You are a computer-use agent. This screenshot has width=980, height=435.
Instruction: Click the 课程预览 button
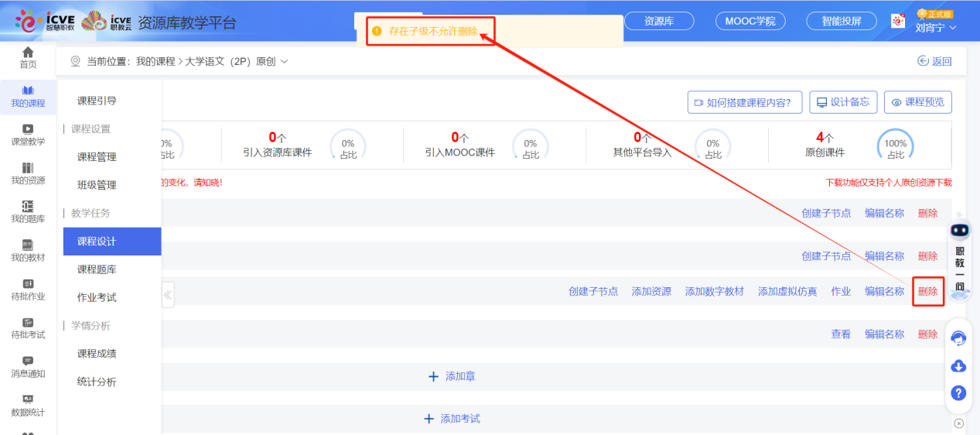[918, 102]
